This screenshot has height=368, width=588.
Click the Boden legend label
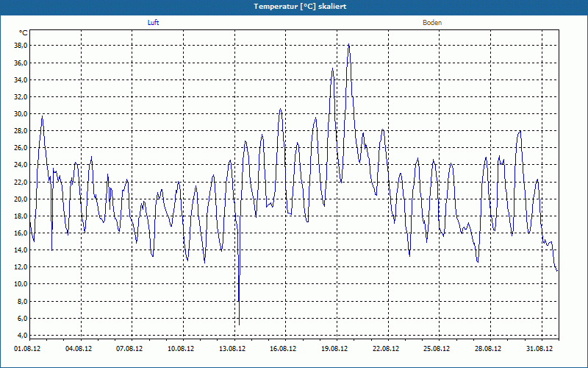pos(432,23)
